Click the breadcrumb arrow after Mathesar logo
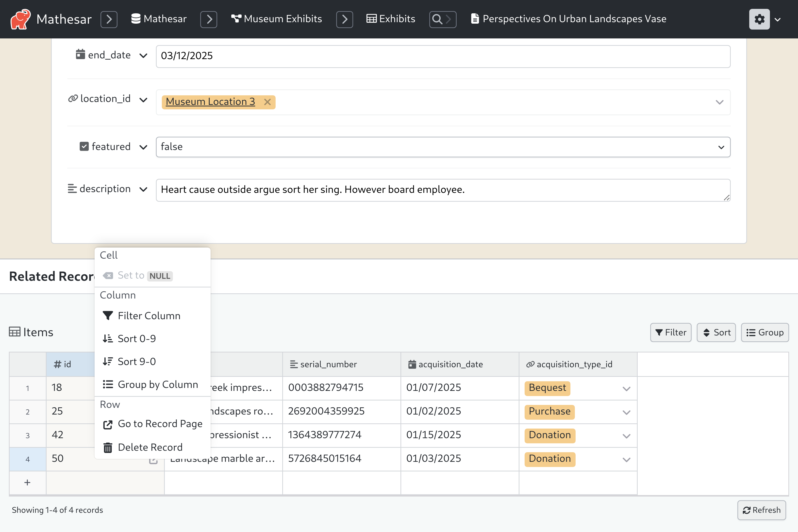Viewport: 798px width, 532px height. (x=109, y=19)
